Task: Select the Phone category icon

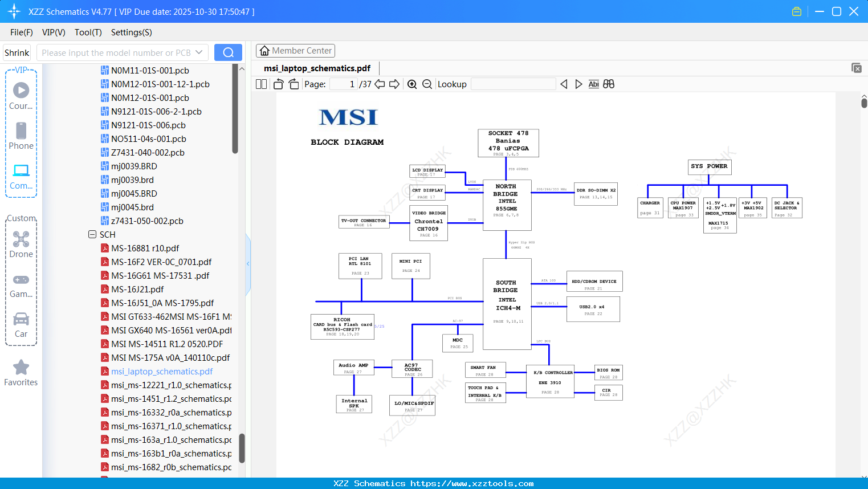Action: coord(21,136)
